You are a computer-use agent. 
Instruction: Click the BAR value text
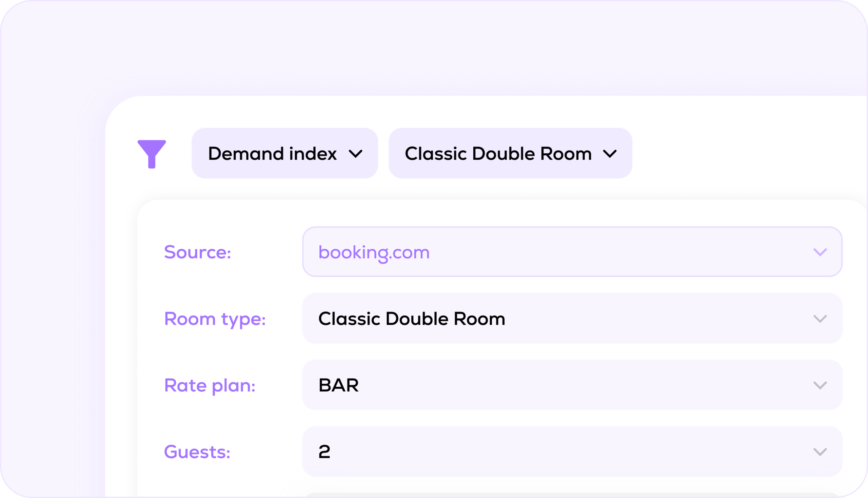click(x=338, y=385)
